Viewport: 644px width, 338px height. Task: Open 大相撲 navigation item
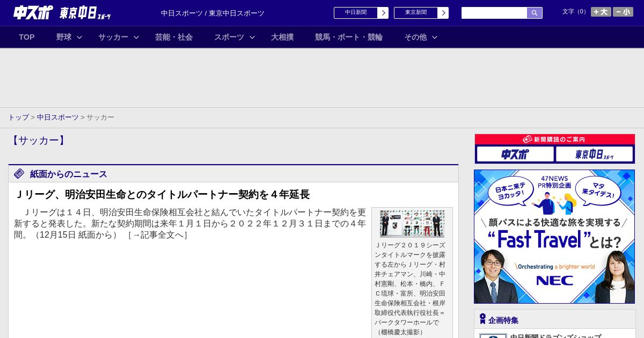click(x=282, y=37)
